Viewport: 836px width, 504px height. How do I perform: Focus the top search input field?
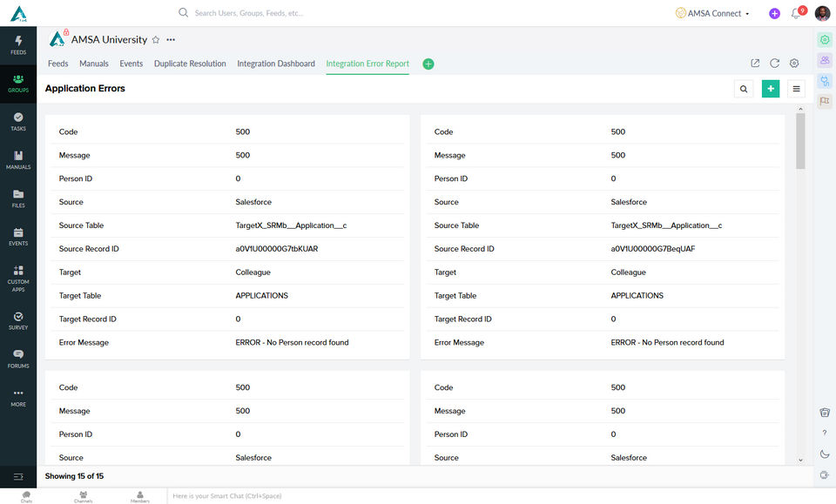248,13
